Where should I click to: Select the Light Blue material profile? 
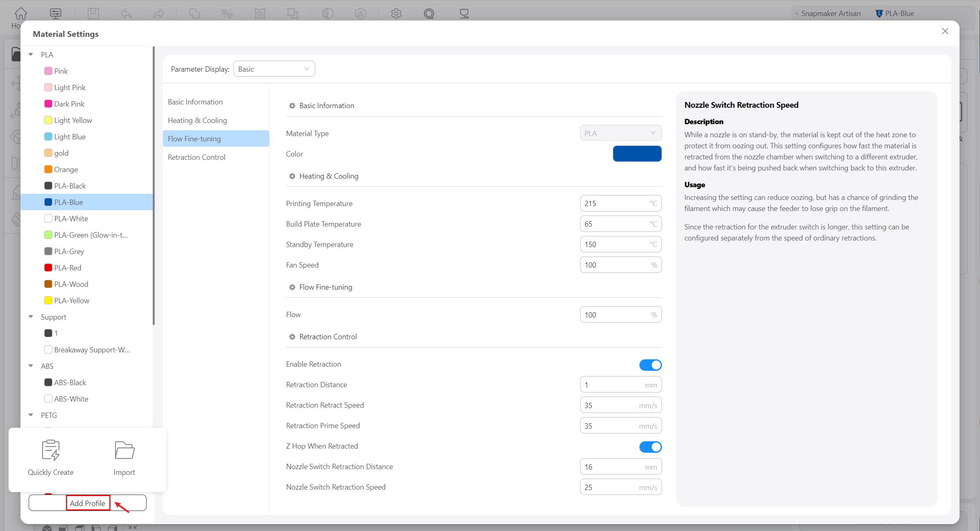(x=87, y=136)
